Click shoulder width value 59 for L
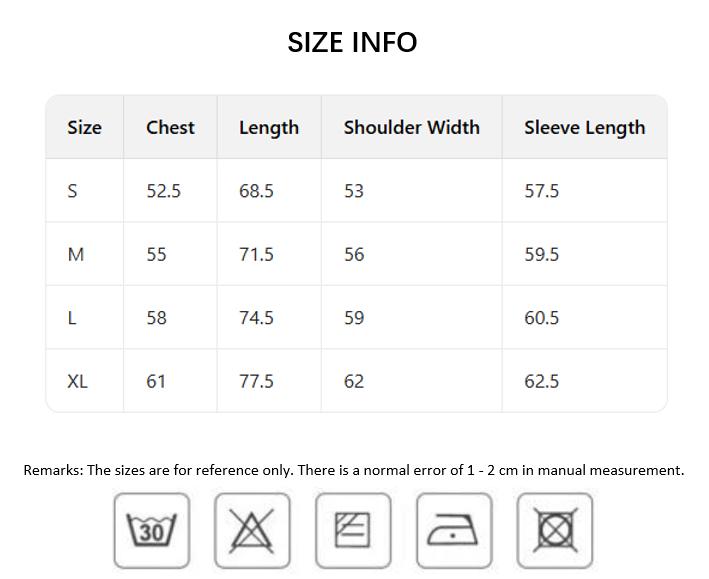The image size is (709, 579). 354,318
